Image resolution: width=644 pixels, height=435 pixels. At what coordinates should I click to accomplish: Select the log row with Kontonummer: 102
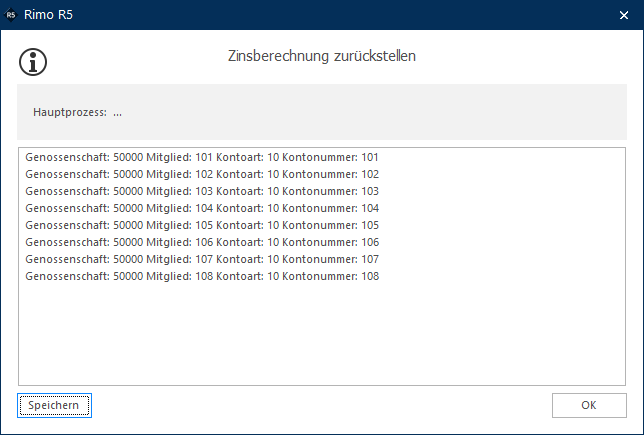click(202, 174)
